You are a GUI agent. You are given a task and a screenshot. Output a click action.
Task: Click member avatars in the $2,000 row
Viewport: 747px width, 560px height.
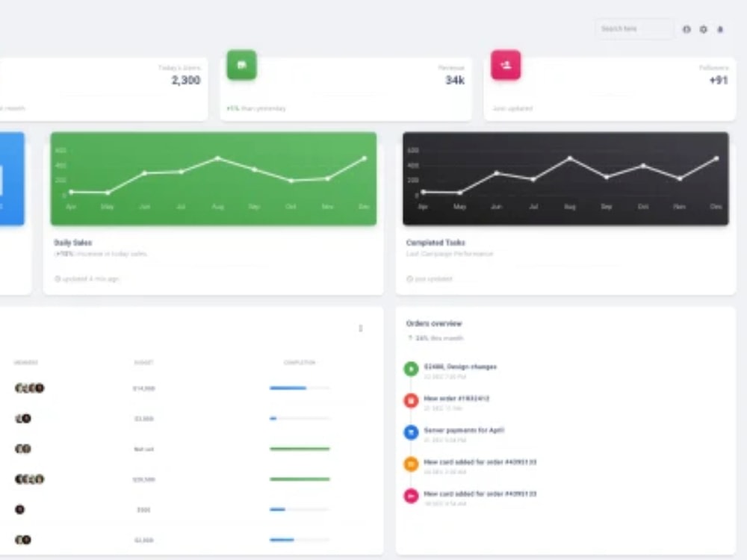pyautogui.click(x=23, y=540)
